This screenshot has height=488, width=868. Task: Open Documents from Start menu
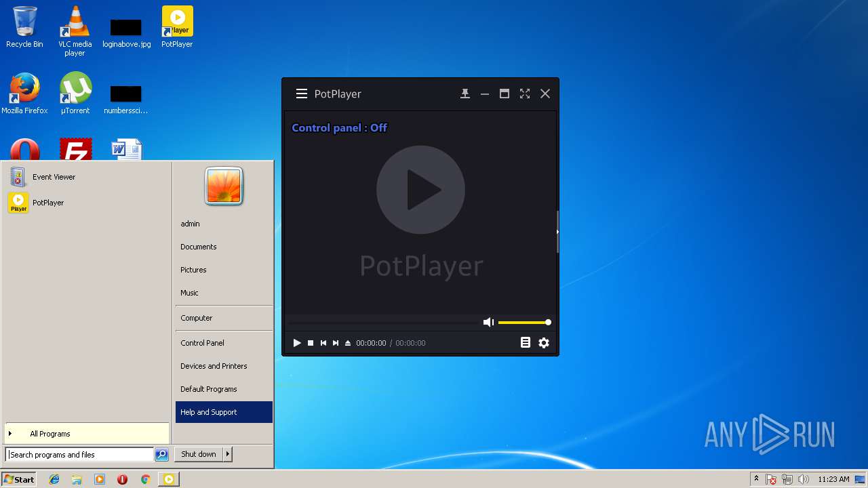(224, 247)
